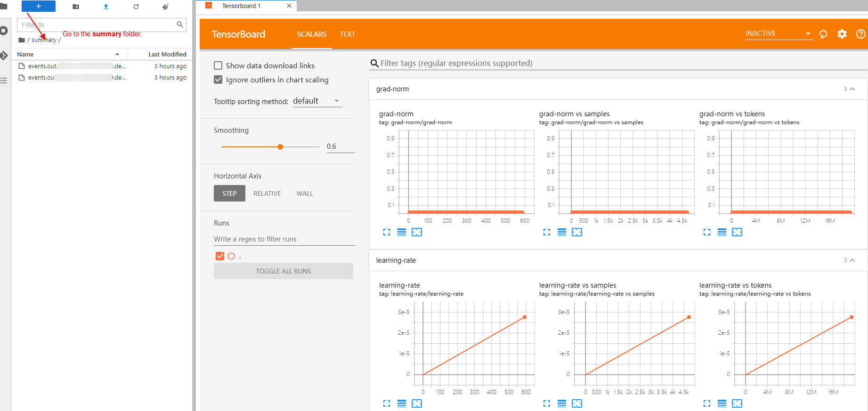Expand learning-rate chart to full size
Viewport: 868px width, 411px height.
click(x=387, y=403)
